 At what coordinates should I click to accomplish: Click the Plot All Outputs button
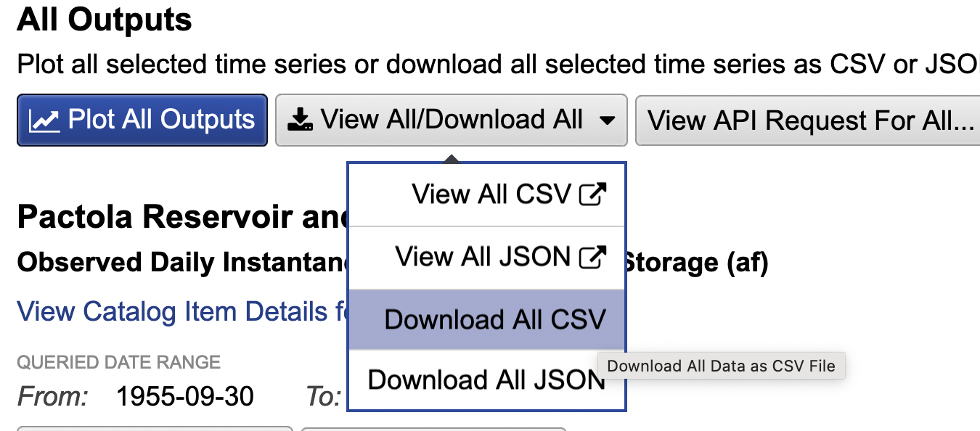point(142,120)
